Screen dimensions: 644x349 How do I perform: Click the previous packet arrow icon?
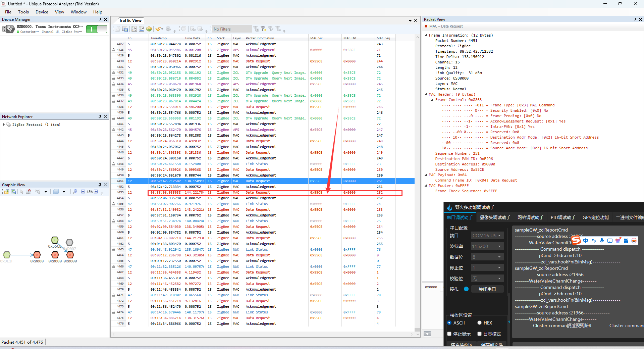pos(193,29)
